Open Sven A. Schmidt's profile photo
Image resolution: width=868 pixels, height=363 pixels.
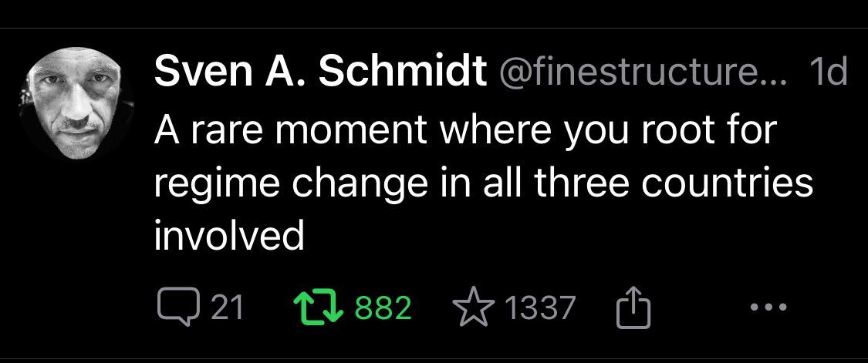click(x=75, y=105)
